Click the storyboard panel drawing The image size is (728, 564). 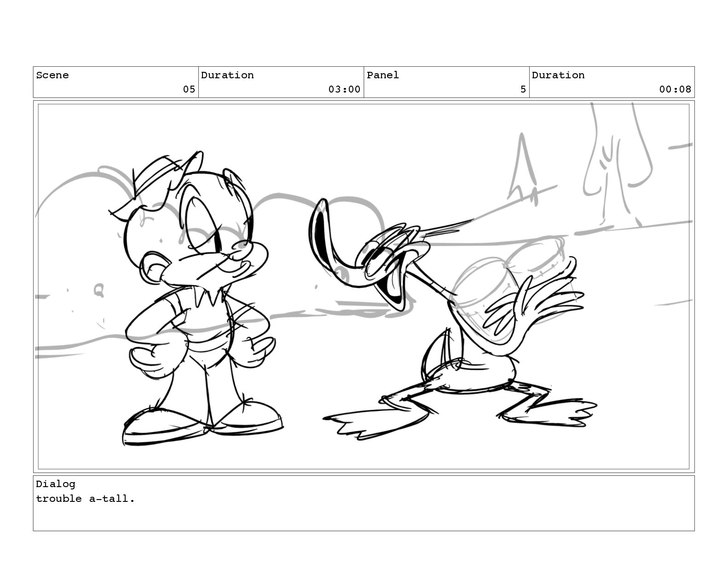coord(364,286)
